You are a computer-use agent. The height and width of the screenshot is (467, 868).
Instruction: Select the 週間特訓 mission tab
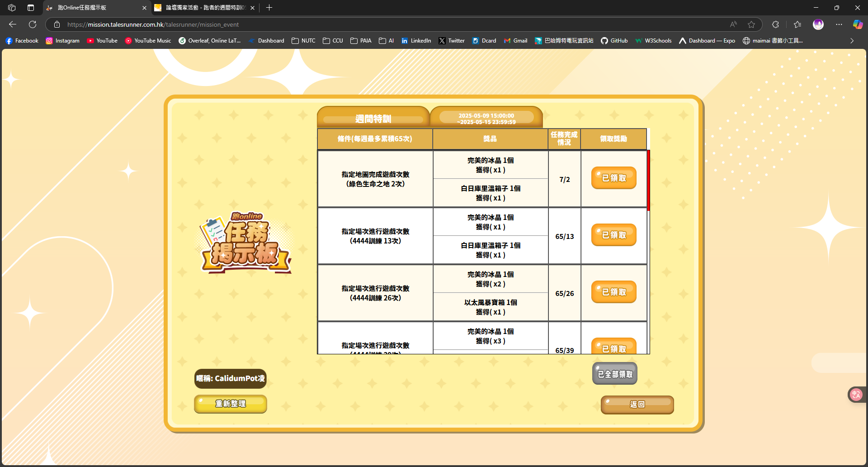373,118
